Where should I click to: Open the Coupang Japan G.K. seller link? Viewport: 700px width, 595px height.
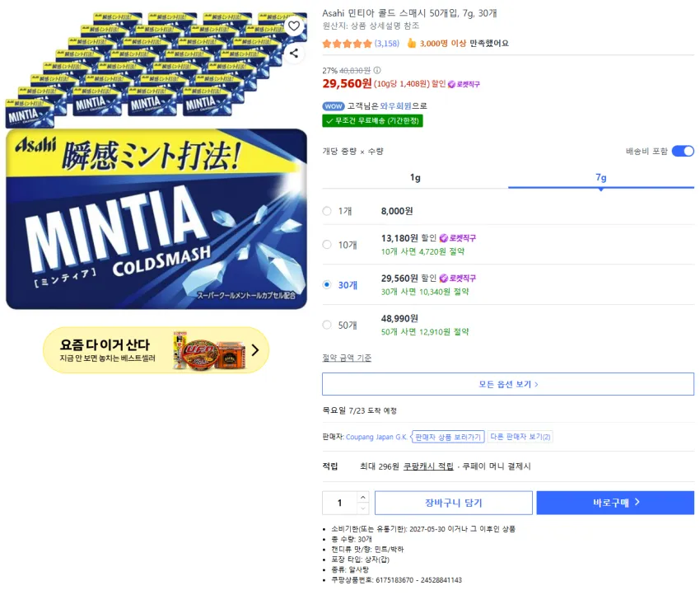coord(376,437)
